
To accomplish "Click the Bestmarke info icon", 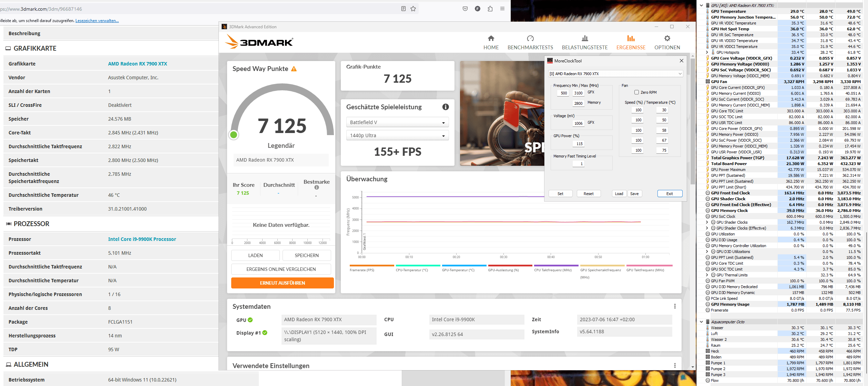I will coord(316,187).
